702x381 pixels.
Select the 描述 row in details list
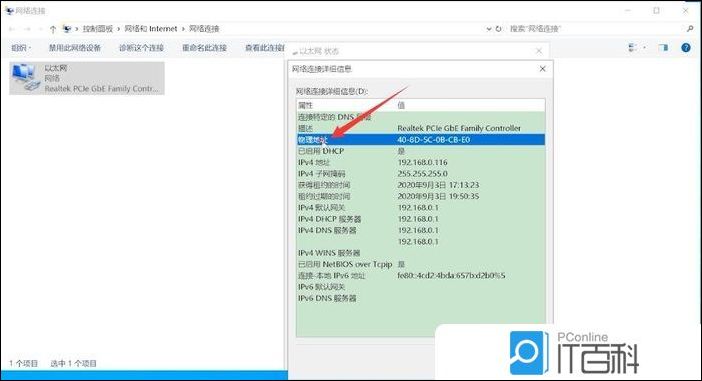pos(421,128)
